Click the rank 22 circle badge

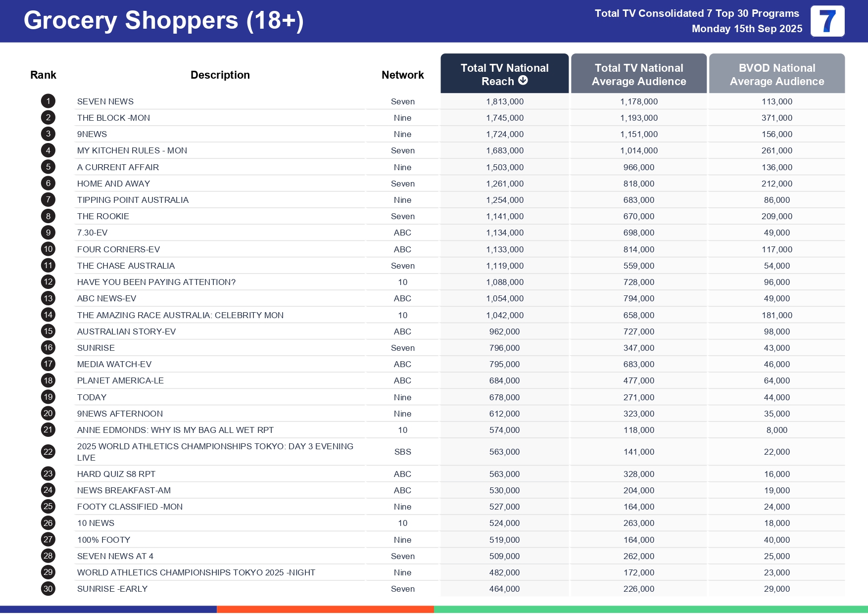click(48, 452)
